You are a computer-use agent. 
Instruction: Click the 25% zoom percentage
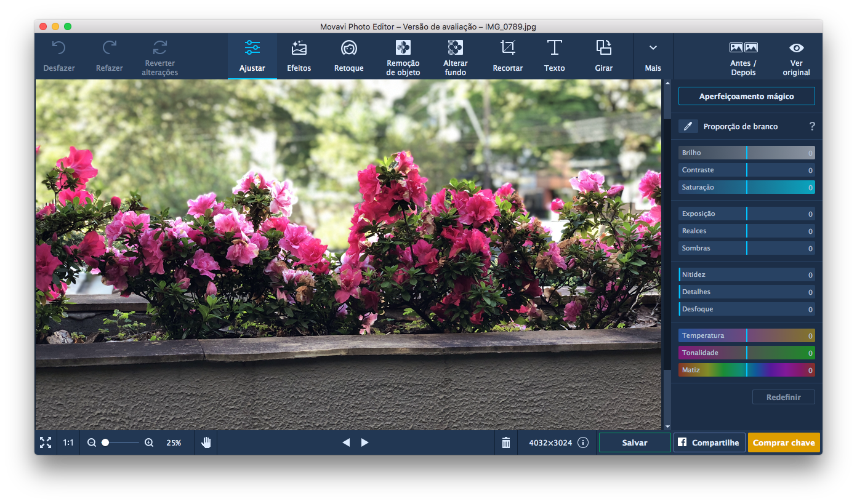tap(174, 442)
